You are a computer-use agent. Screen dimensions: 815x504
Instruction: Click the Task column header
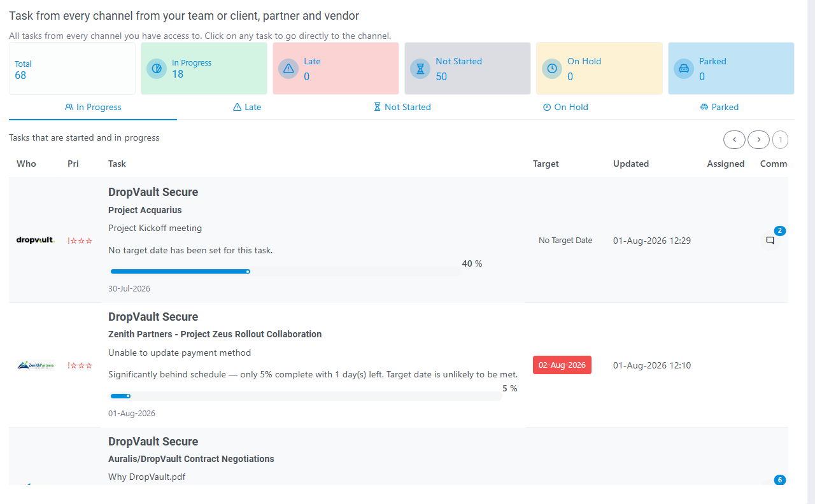(117, 164)
